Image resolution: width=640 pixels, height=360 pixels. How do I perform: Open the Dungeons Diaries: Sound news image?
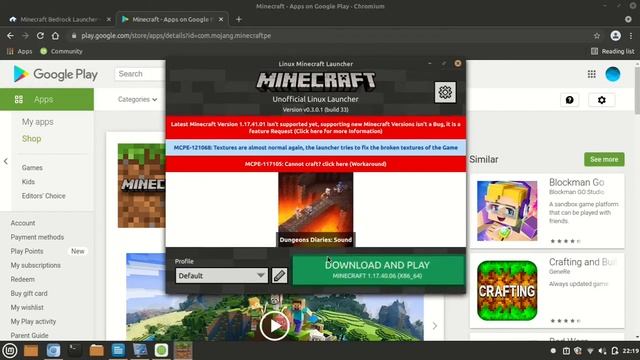pos(316,209)
